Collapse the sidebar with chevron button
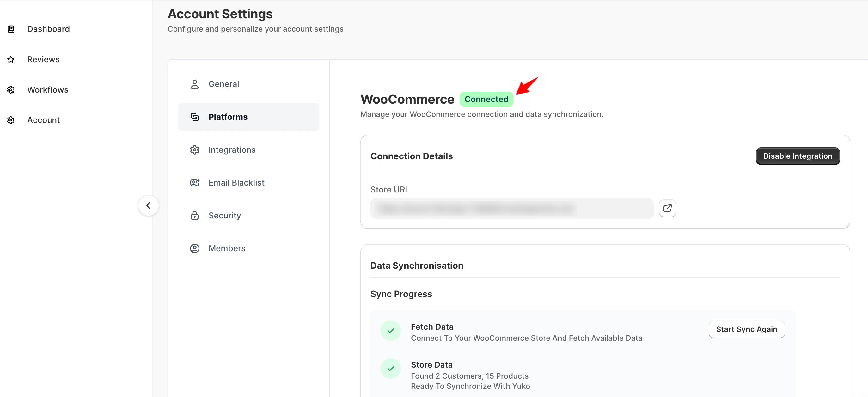The image size is (868, 397). tap(148, 205)
